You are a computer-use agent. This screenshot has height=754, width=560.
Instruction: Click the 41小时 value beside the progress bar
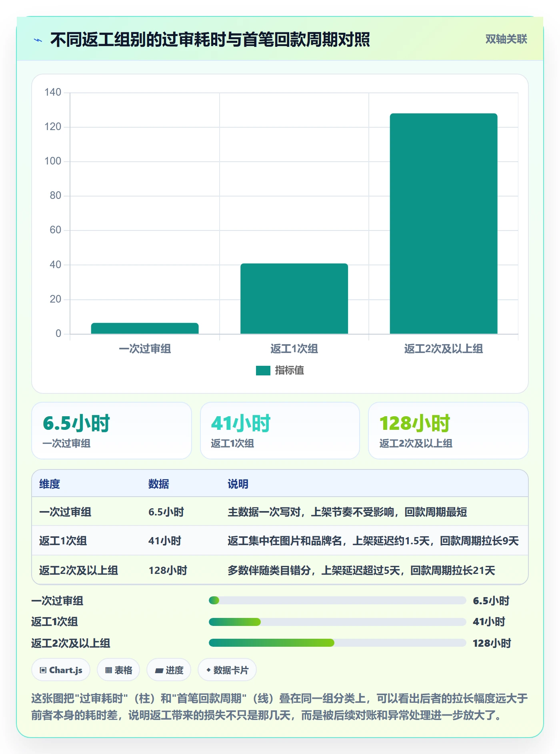pyautogui.click(x=489, y=622)
